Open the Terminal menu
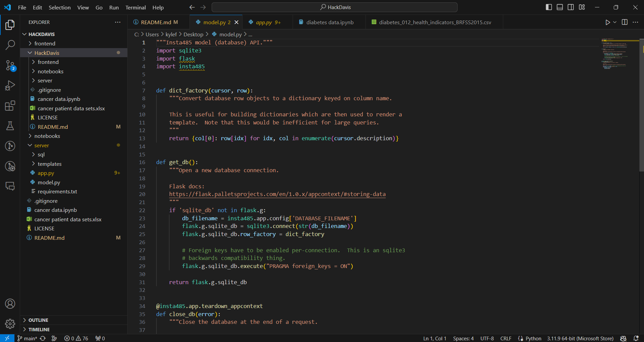This screenshot has height=342, width=644. point(135,7)
